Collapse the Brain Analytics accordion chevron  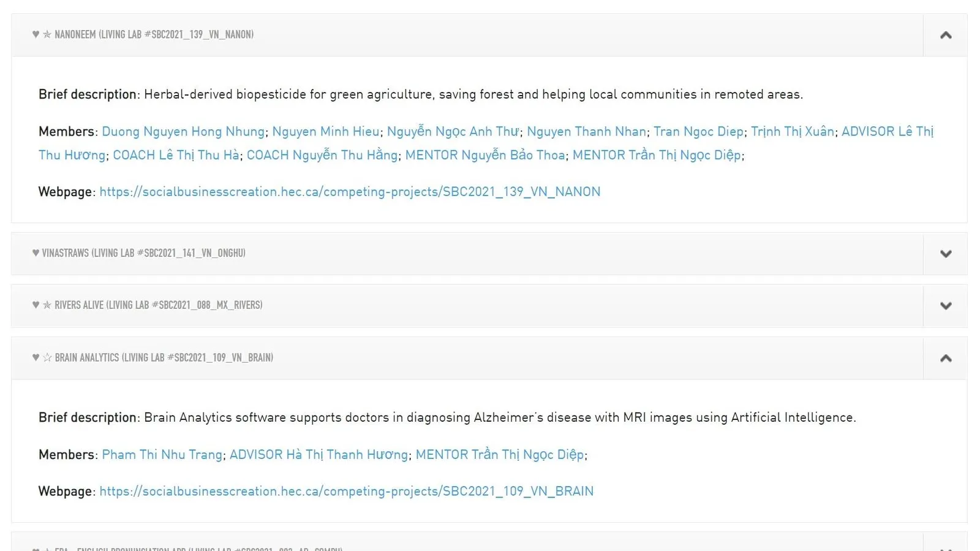point(945,358)
